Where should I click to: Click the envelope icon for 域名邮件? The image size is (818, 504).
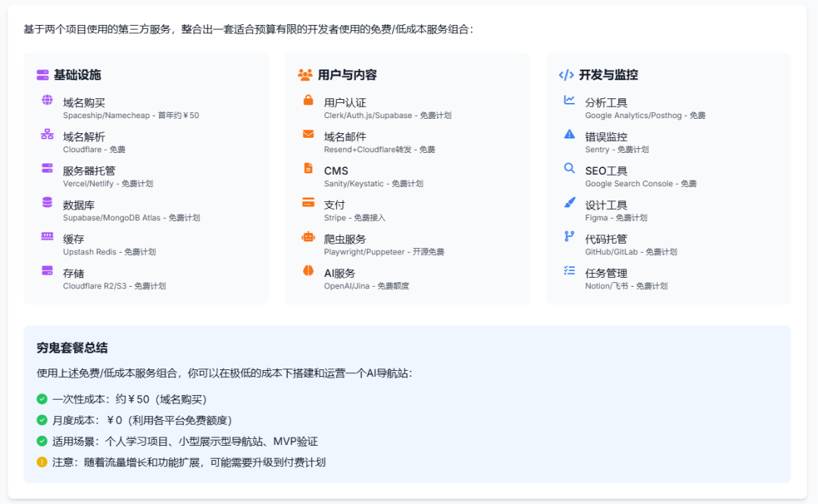pos(308,134)
